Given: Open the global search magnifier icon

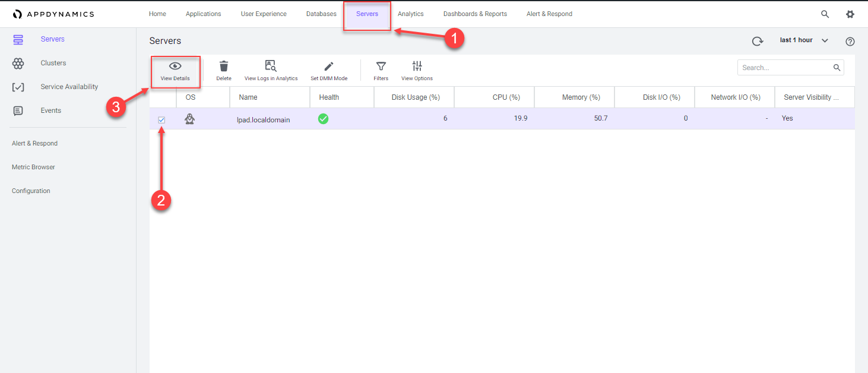Looking at the screenshot, I should (825, 14).
